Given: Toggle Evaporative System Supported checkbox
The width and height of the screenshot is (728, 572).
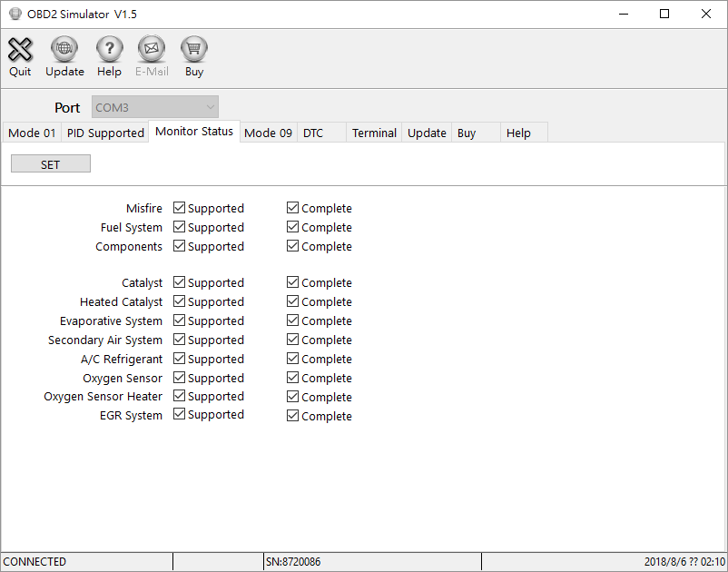Looking at the screenshot, I should point(180,321).
